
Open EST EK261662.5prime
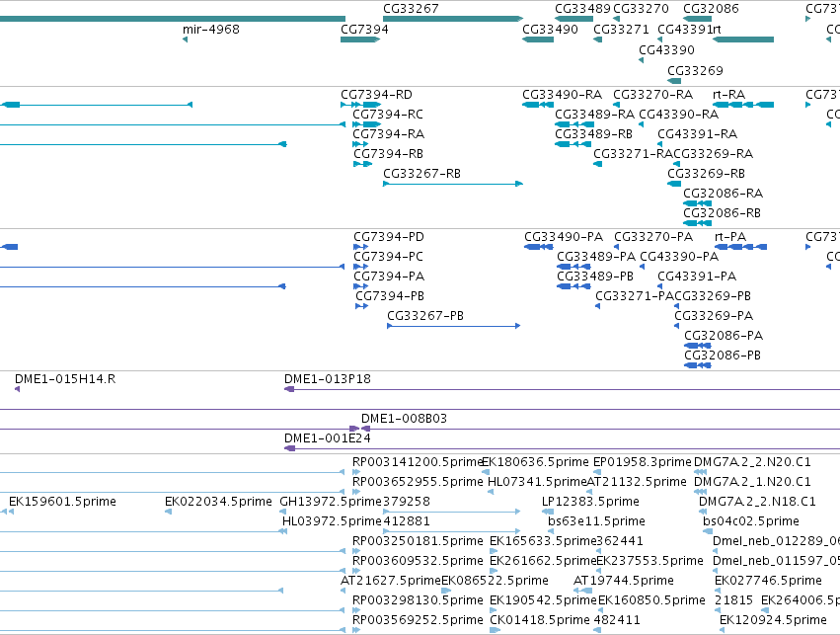click(x=543, y=562)
